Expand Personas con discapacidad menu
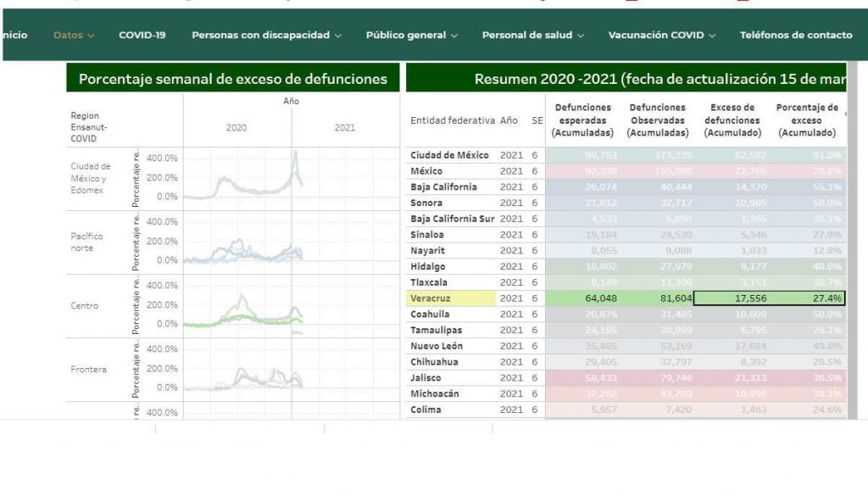The width and height of the screenshot is (868, 496). [266, 35]
